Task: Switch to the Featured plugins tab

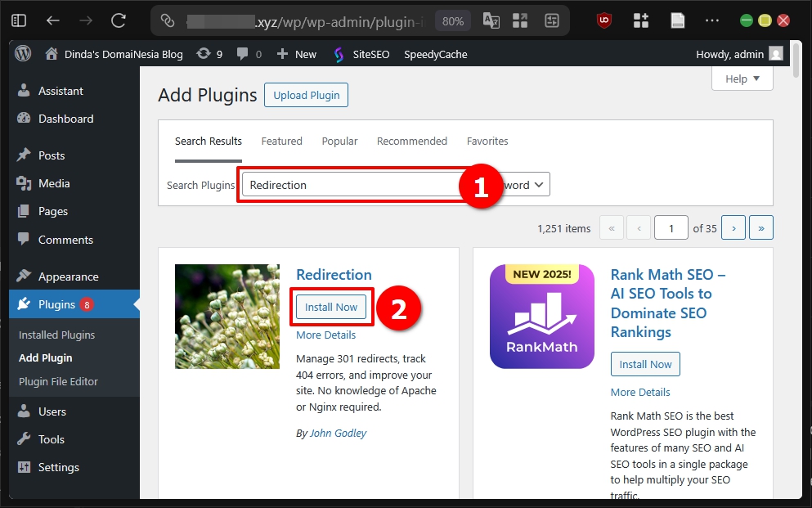Action: [x=281, y=141]
